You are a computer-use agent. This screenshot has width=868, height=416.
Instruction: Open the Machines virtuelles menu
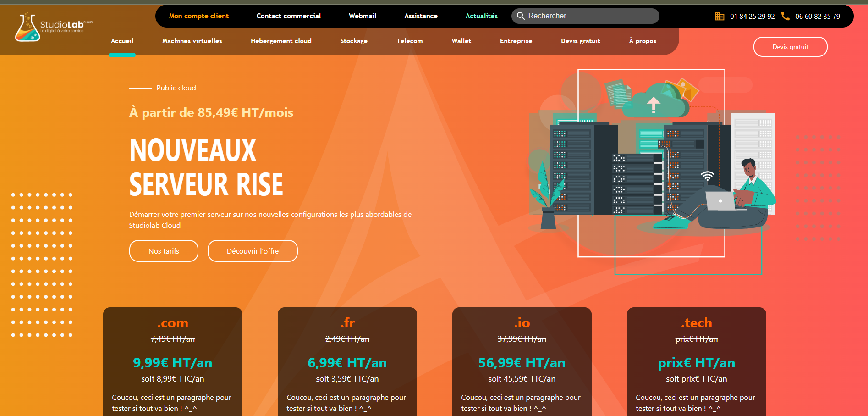[x=192, y=41]
